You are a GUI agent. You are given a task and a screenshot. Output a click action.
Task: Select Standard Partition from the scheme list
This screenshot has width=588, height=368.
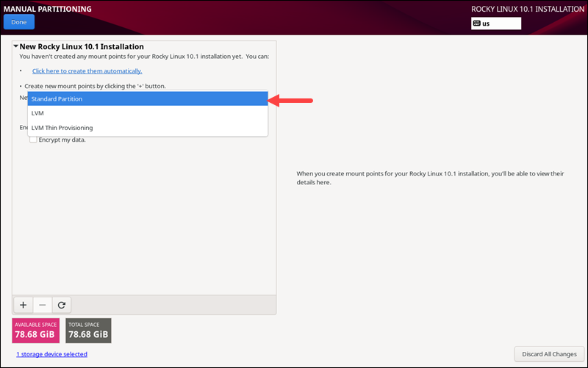pyautogui.click(x=147, y=99)
